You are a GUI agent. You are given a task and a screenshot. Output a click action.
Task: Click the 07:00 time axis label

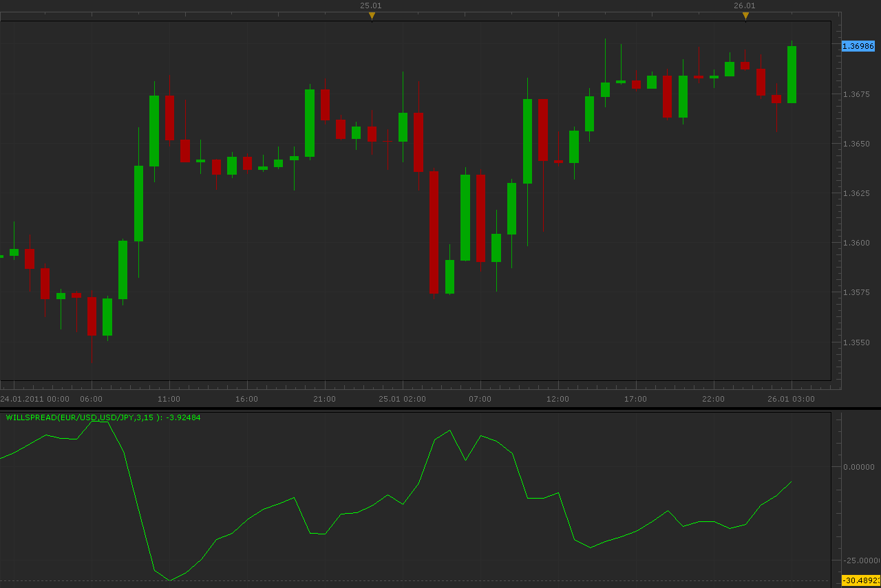click(480, 399)
